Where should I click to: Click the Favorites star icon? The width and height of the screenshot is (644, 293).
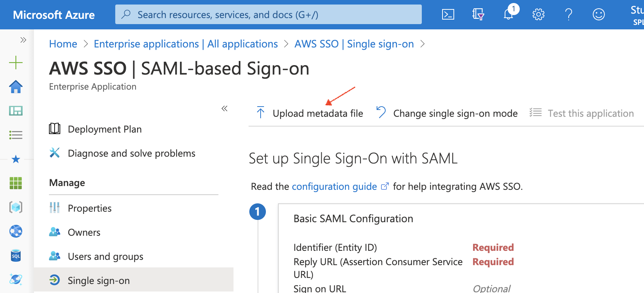tap(16, 159)
